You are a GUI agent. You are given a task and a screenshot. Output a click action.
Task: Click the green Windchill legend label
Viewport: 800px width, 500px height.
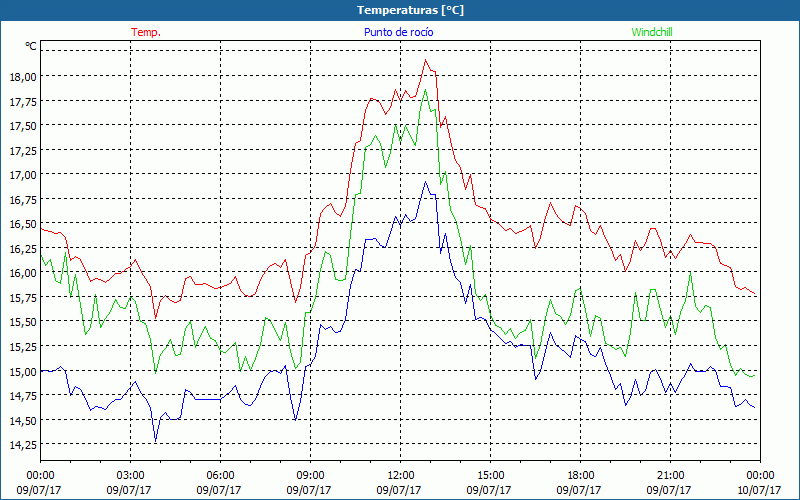click(x=652, y=32)
